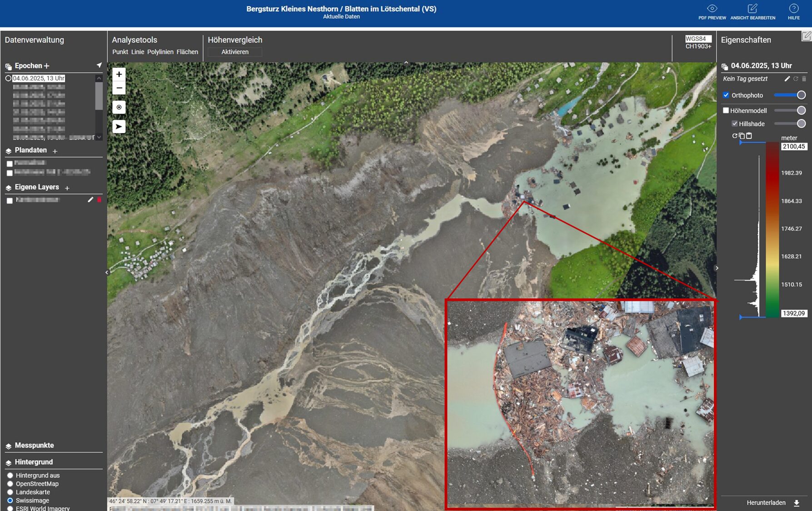812x511 pixels.
Task: Enable the Höhenmodell checkbox
Action: [x=726, y=110]
